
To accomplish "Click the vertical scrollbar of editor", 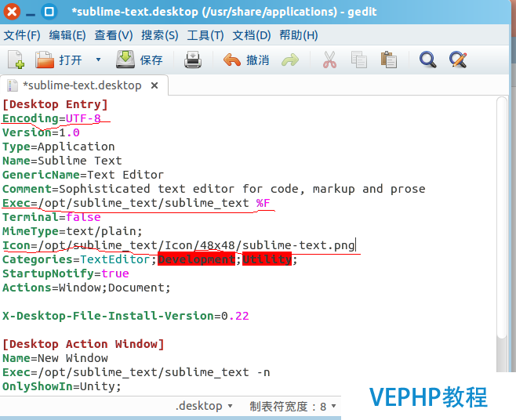I will 502,217.
